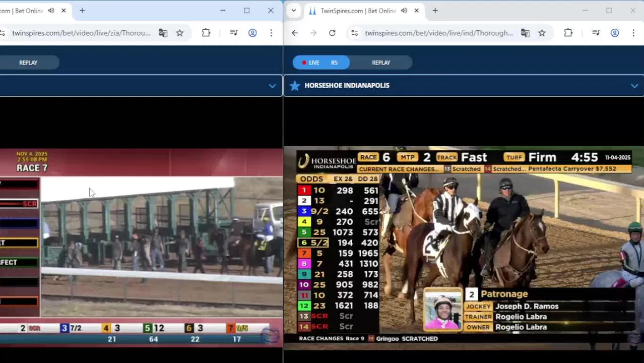This screenshot has height=363, width=644.
Task: Toggle favorite star for Horseshoe Indianapolis
Action: pos(295,86)
